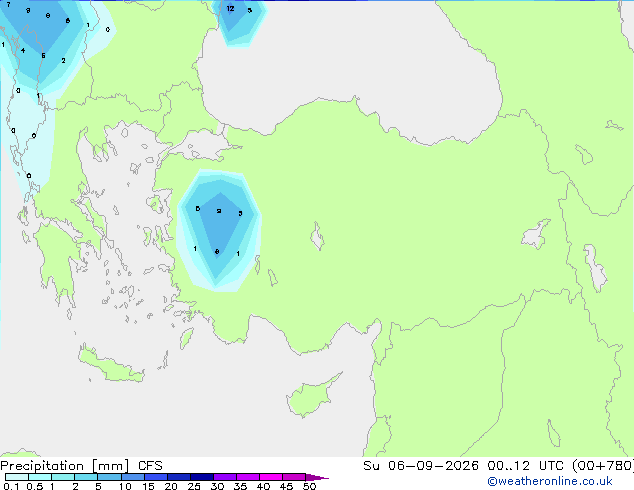634x490 pixels.
Task: Click the 45–50 mm legend swatch
Action: (294, 477)
